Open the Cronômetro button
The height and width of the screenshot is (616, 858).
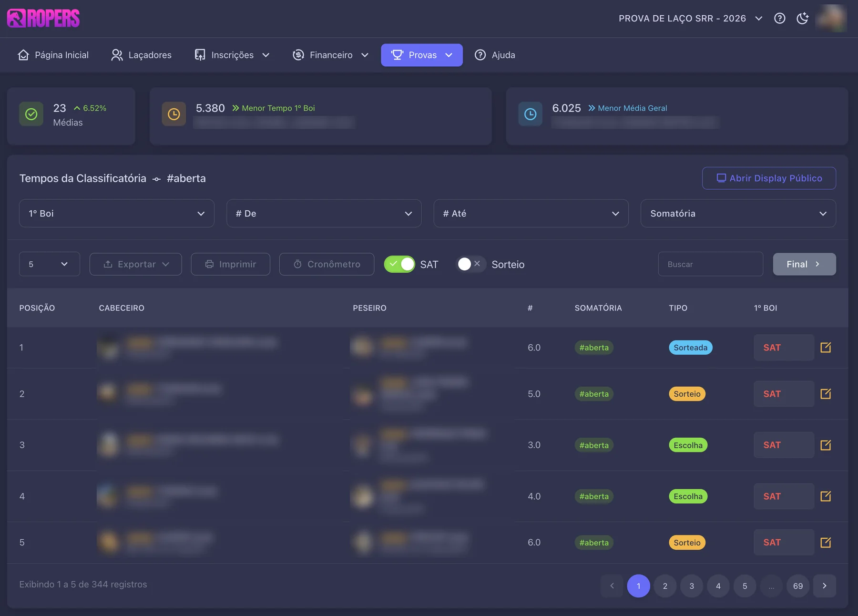pyautogui.click(x=327, y=264)
